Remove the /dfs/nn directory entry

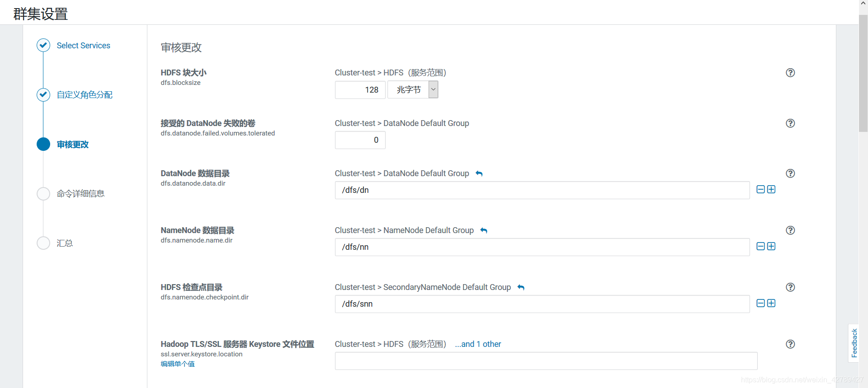point(760,246)
